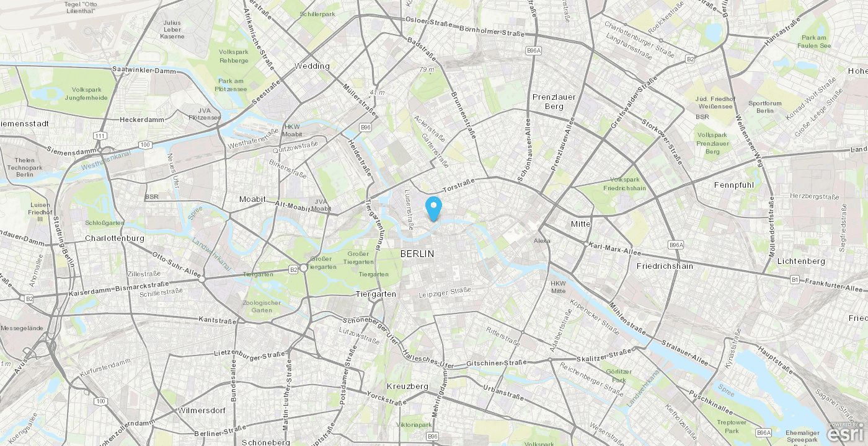Click the Alexa place label

pos(542,240)
